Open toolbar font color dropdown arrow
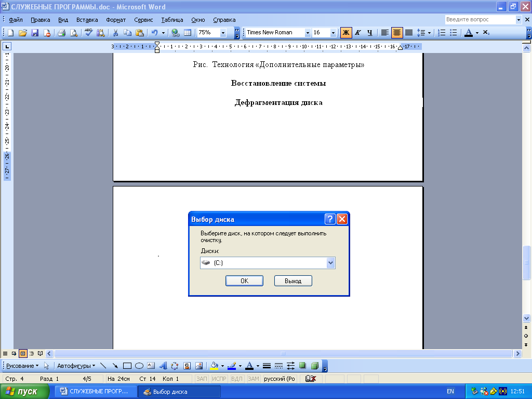 click(477, 33)
